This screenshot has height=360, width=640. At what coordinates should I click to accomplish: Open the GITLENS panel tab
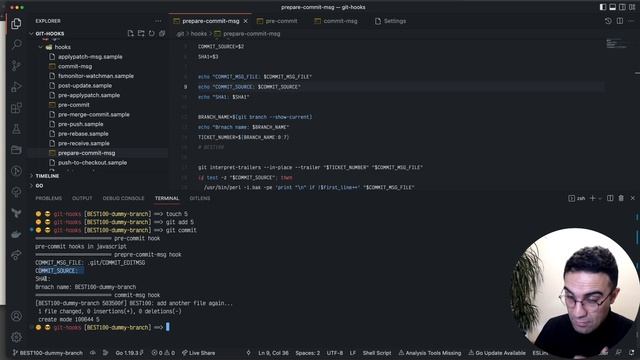(200, 198)
